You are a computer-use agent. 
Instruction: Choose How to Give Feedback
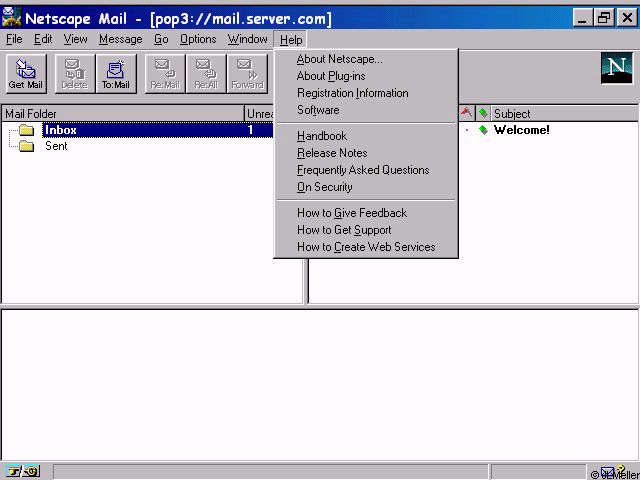coord(366,213)
